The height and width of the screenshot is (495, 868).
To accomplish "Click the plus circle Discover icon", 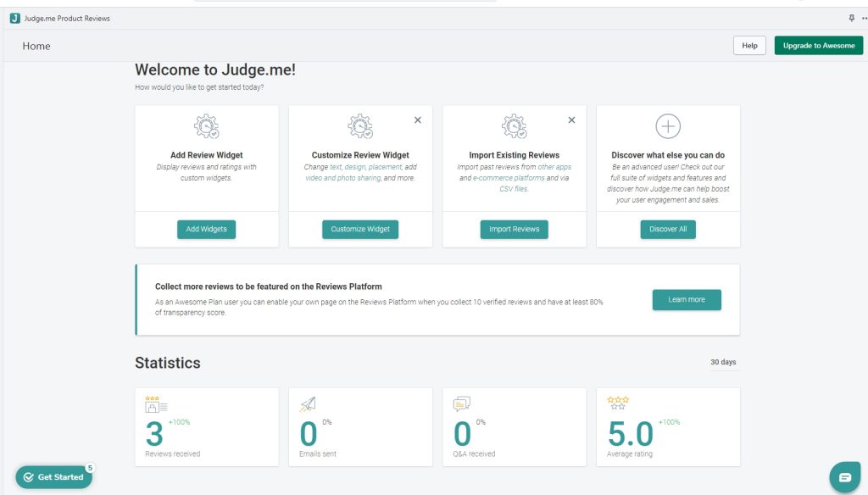I will tap(668, 126).
